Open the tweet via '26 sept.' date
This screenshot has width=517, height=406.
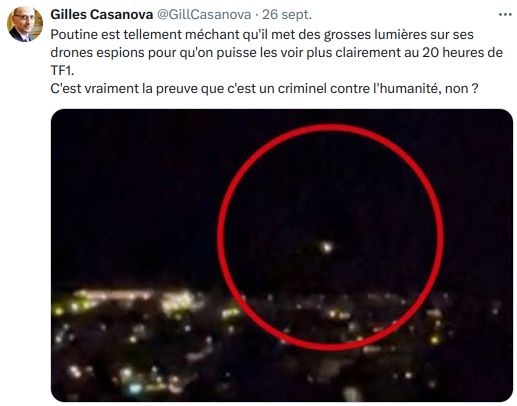[287, 15]
